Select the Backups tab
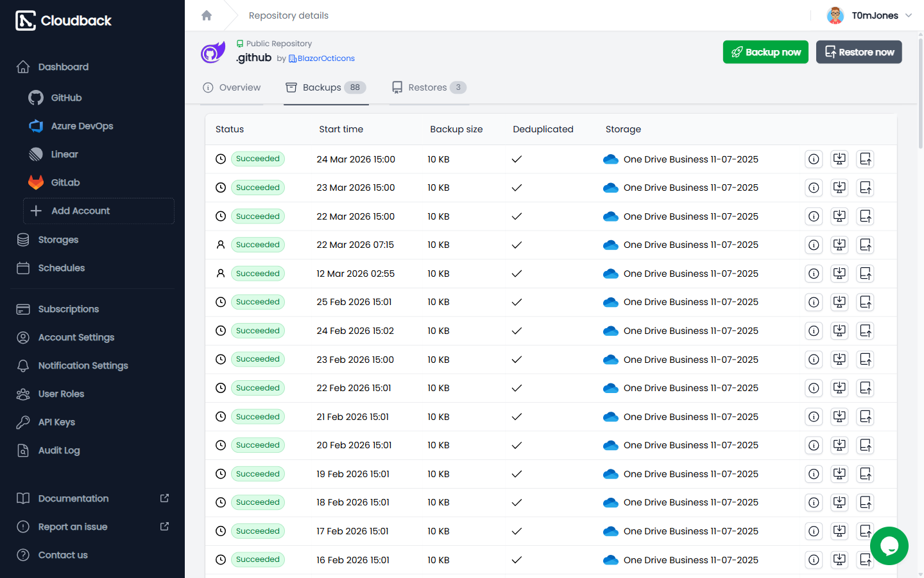 (326, 87)
